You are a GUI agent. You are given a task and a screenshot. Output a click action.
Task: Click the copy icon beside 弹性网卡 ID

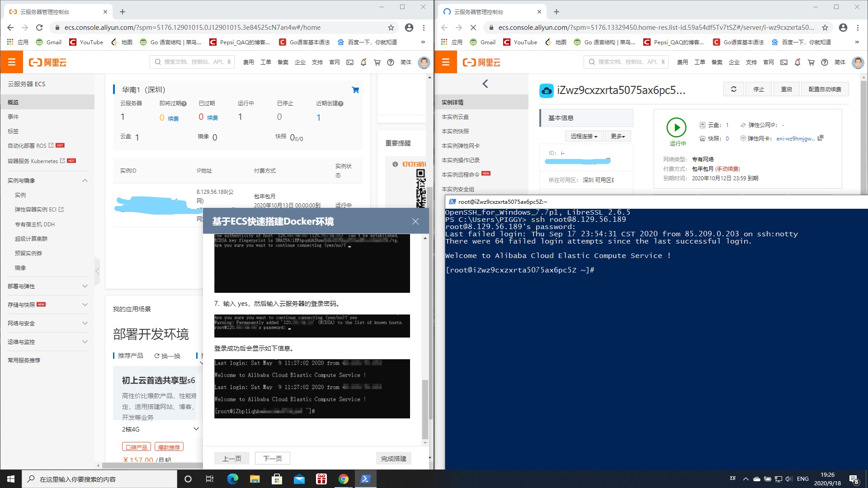(x=821, y=138)
